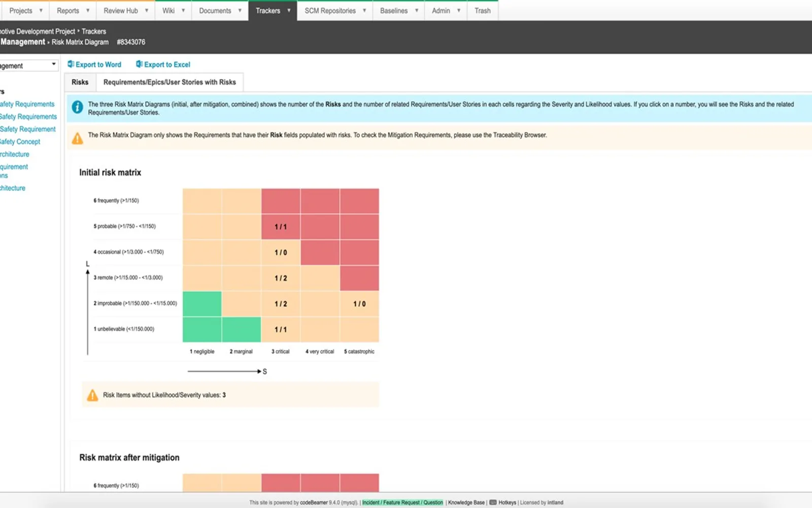Click 1/1 in the unbelievable row
The height and width of the screenshot is (508, 812).
[281, 329]
